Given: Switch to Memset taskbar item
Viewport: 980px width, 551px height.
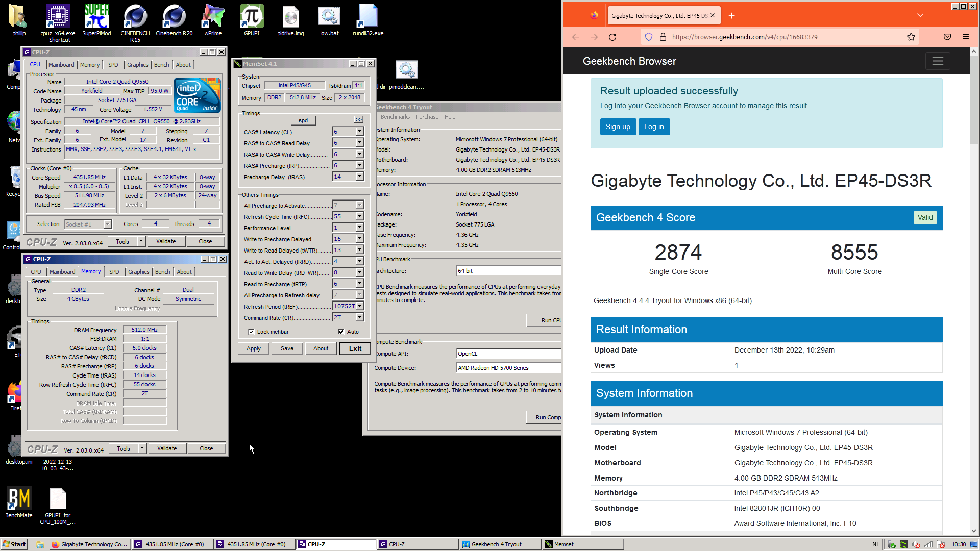Looking at the screenshot, I should 582,544.
